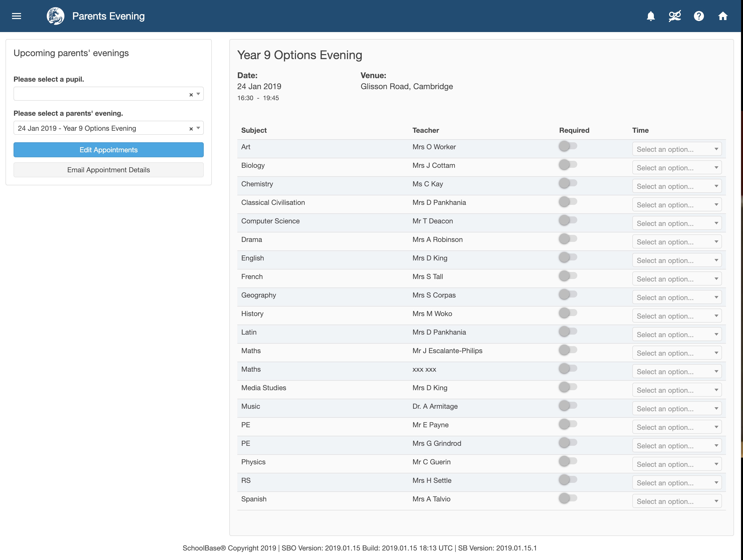Click the Glisson Road, Cambridge venue text
The image size is (743, 560).
[407, 86]
